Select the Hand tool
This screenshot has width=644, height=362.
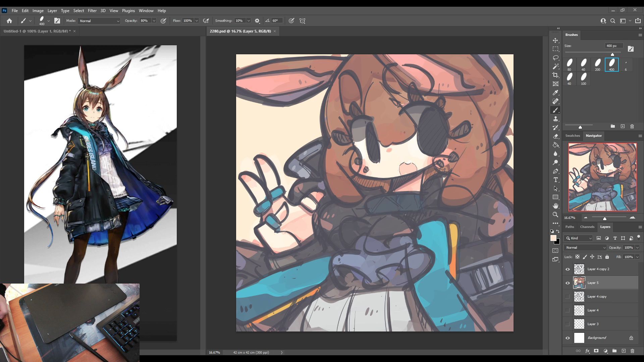[x=555, y=206]
